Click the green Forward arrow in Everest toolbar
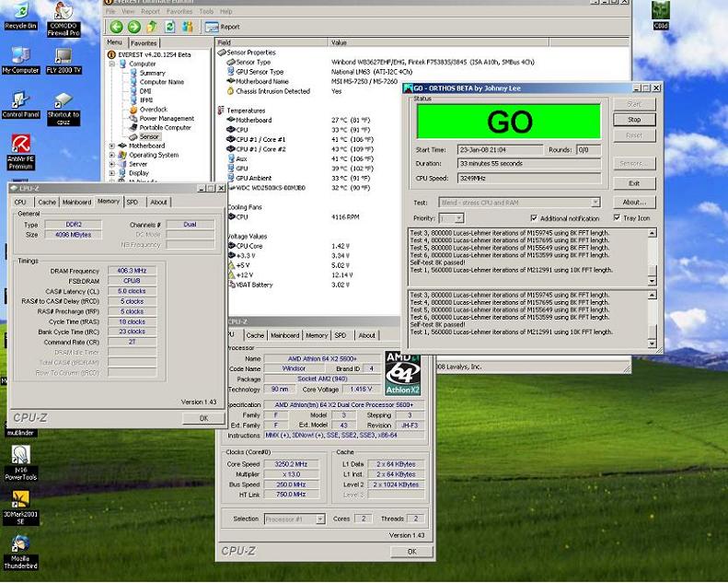Viewport: 728px width, 583px height. point(134,27)
